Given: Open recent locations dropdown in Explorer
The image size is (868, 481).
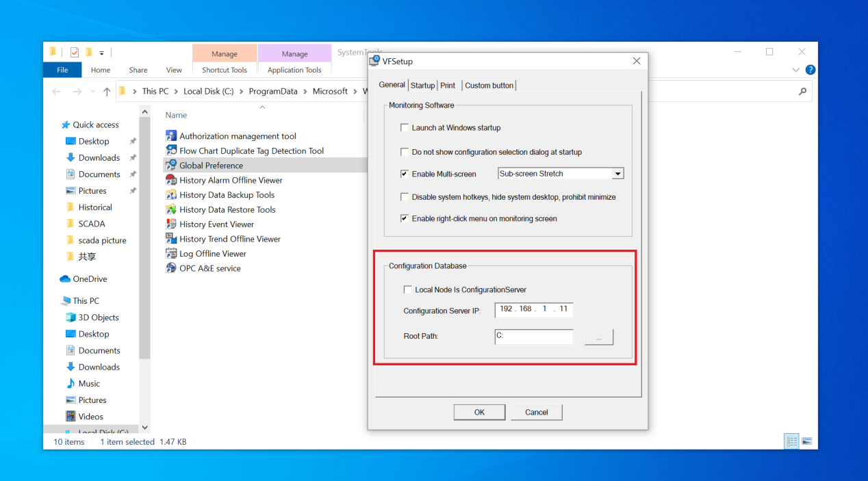Looking at the screenshot, I should [x=92, y=92].
